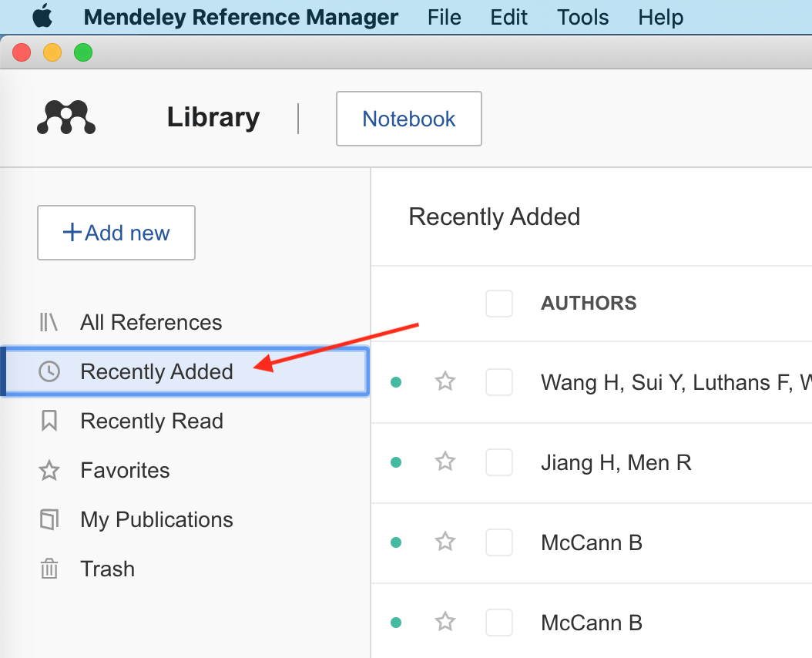Open the Apple menu
812x658 pixels.
pos(42,16)
